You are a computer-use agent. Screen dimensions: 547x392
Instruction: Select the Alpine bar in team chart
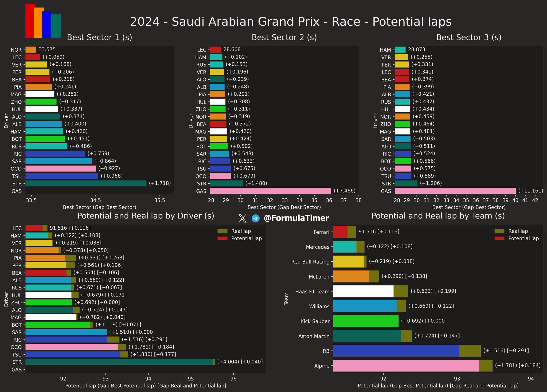pos(413,366)
